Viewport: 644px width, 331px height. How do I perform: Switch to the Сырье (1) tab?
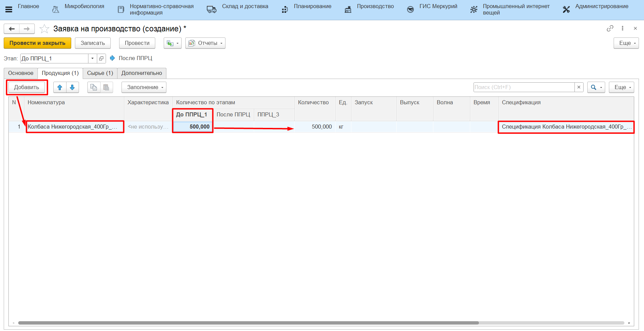click(x=100, y=73)
